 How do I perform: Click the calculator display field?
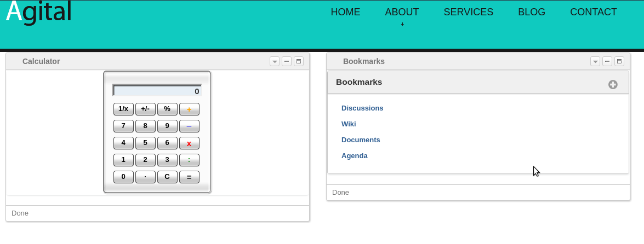(157, 91)
